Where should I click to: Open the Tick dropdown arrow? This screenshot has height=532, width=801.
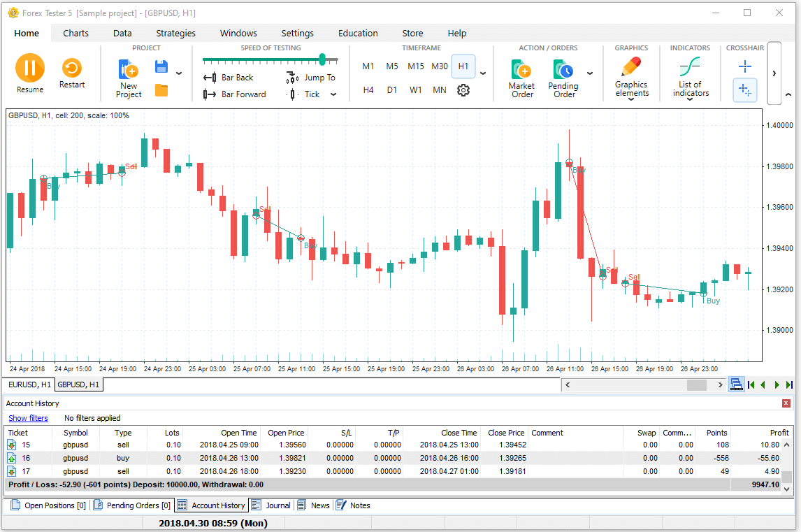[333, 94]
